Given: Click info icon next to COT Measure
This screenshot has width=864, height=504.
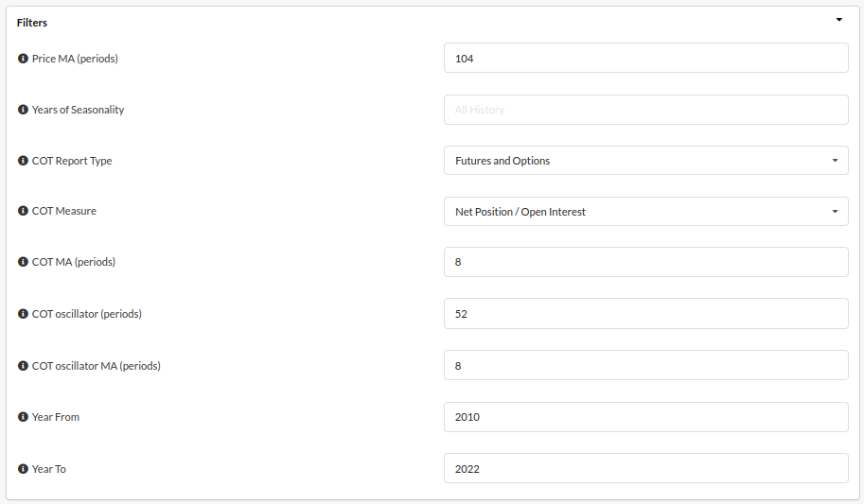Looking at the screenshot, I should [x=23, y=211].
